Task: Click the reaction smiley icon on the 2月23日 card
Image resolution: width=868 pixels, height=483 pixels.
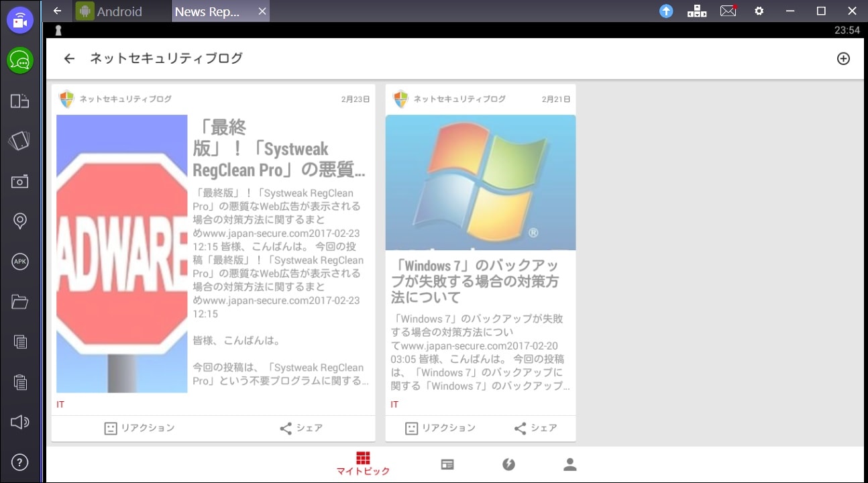Action: pos(111,428)
